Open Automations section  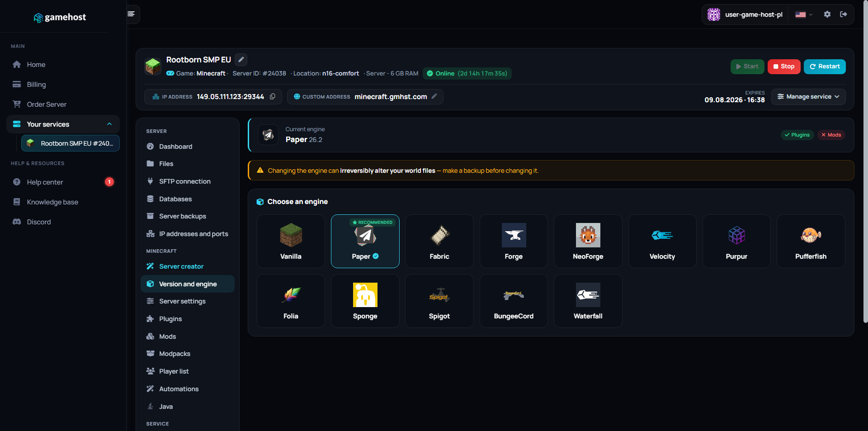pos(188,389)
